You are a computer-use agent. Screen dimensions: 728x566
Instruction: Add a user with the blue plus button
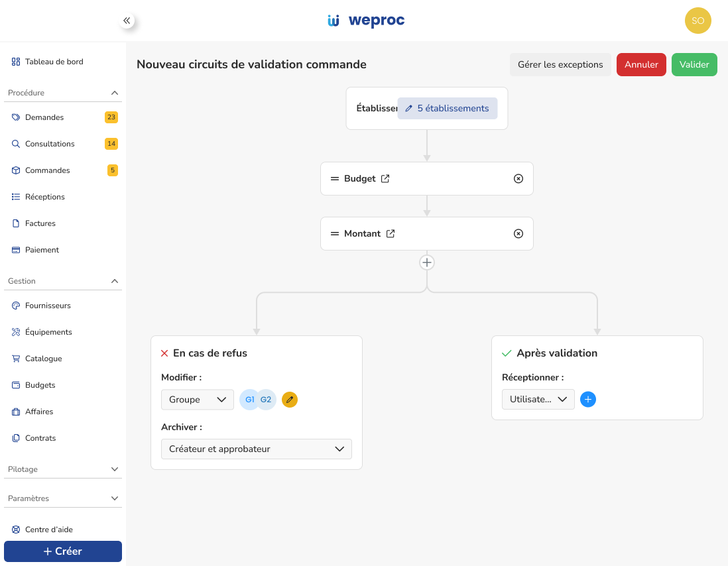pos(587,399)
